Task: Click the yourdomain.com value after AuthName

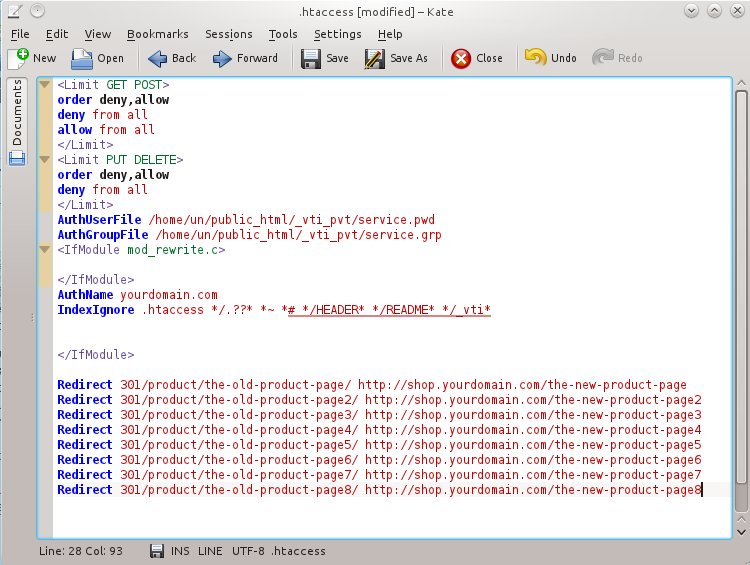Action: (169, 295)
